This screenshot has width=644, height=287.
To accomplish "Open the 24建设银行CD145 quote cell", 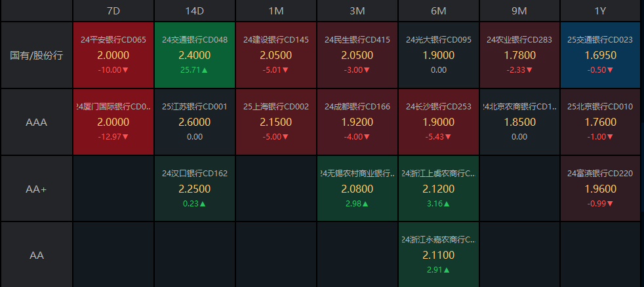I will (275, 55).
